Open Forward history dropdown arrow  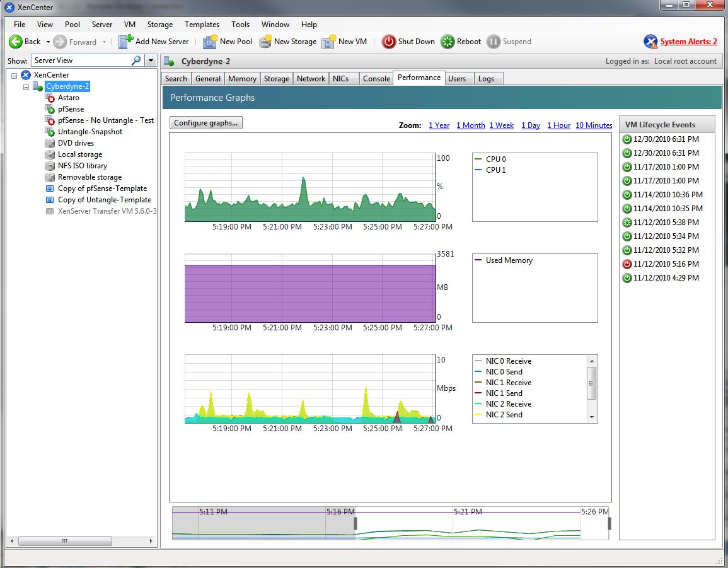[104, 42]
